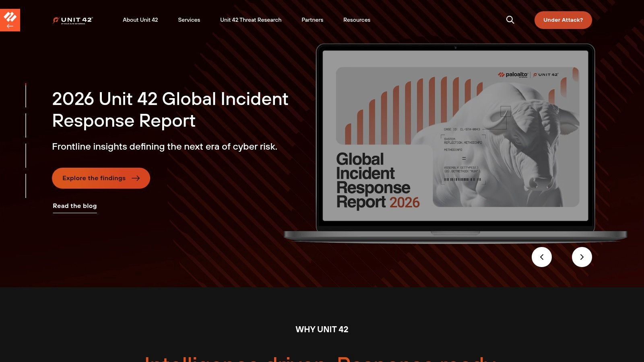Image resolution: width=644 pixels, height=362 pixels.
Task: Open the Unit 42 logo home link
Action: tap(72, 20)
